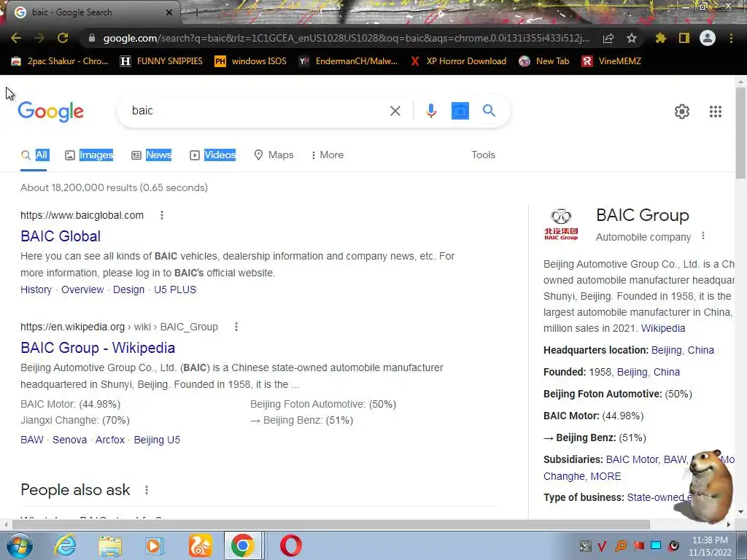This screenshot has width=747, height=560.
Task: Open the MORE subsidiaries link
Action: coord(605,476)
